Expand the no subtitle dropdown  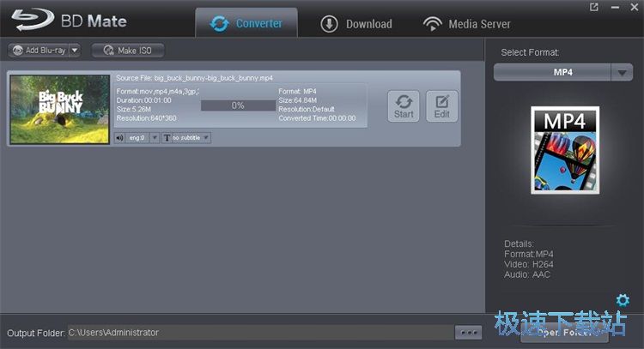click(206, 138)
